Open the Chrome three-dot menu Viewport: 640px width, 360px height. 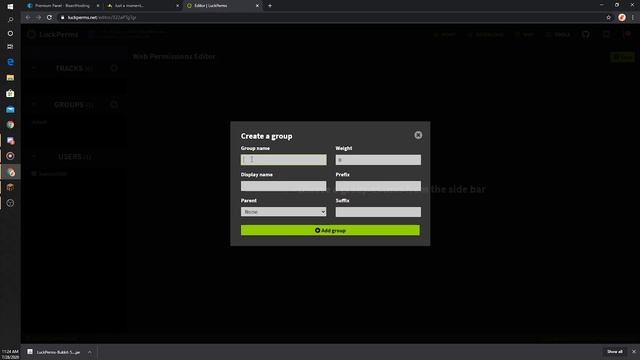click(x=633, y=18)
